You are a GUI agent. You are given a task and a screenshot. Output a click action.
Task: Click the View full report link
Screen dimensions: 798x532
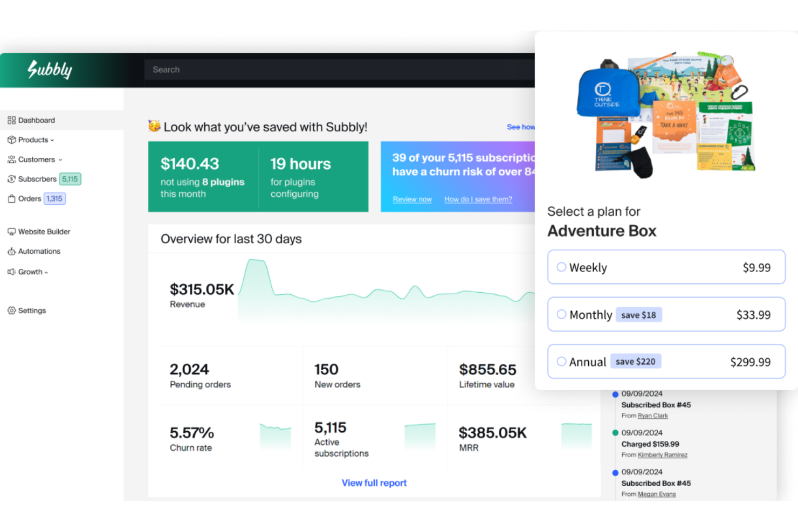click(374, 482)
